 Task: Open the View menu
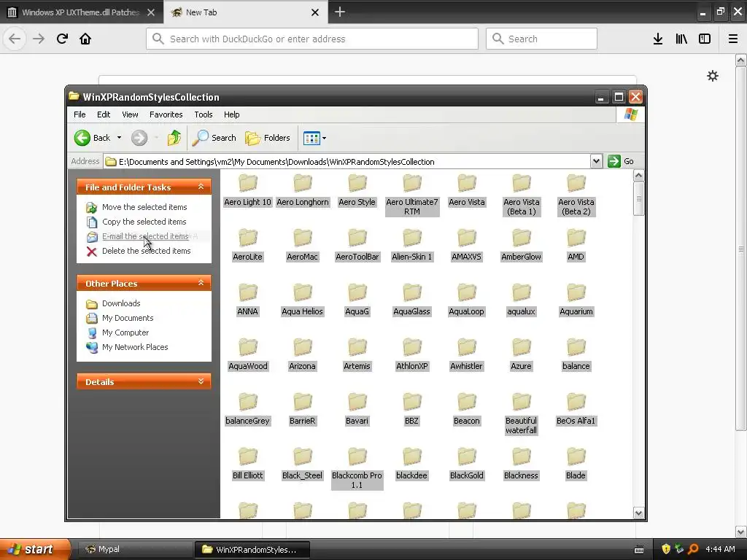(130, 114)
